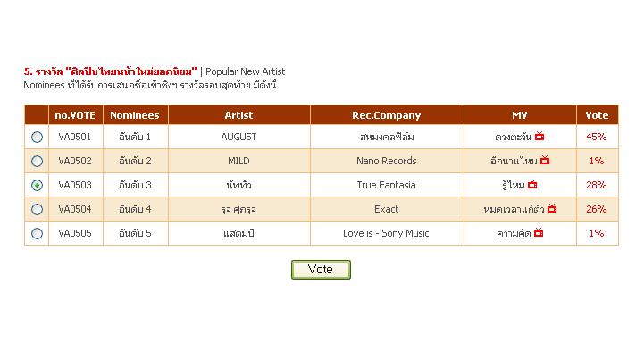
Task: Open the TV icon in the MILD row
Action: [x=545, y=160]
